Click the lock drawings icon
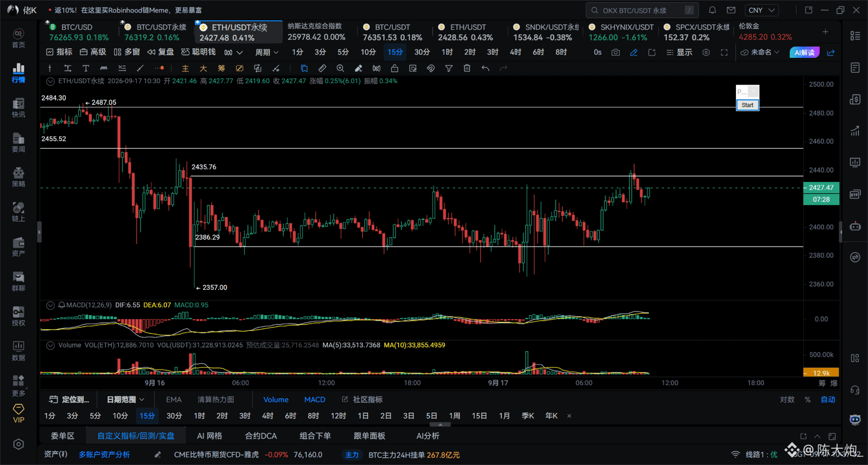 pyautogui.click(x=395, y=69)
